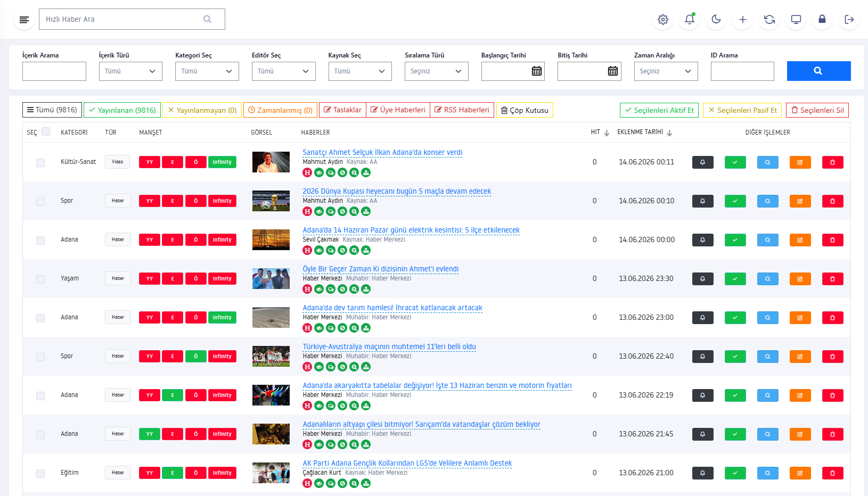Screen dimensions: 868x496
Task: Delete the Sanatçı Ahmet Selçuk news row
Action: (x=832, y=162)
